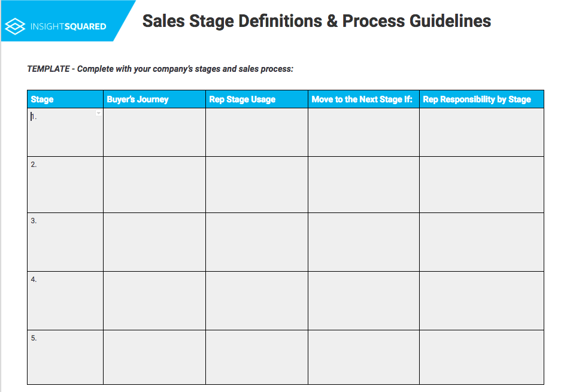Select Rep Responsibility by Stage header
The width and height of the screenshot is (570, 392).
coord(481,99)
